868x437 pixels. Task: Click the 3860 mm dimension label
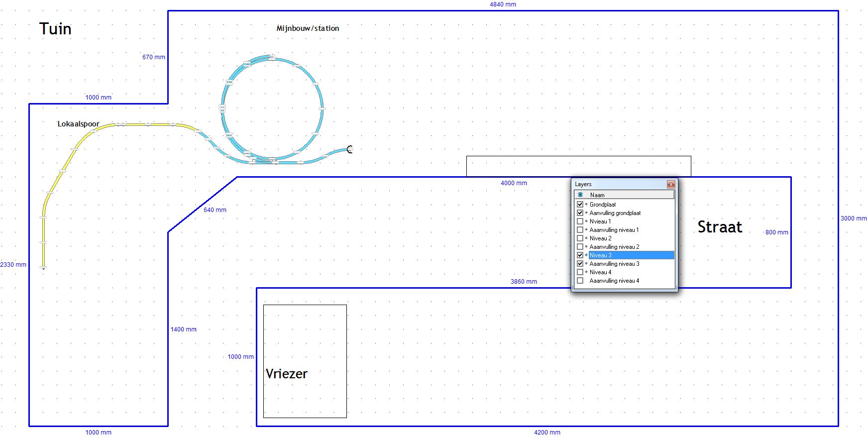pyautogui.click(x=524, y=282)
